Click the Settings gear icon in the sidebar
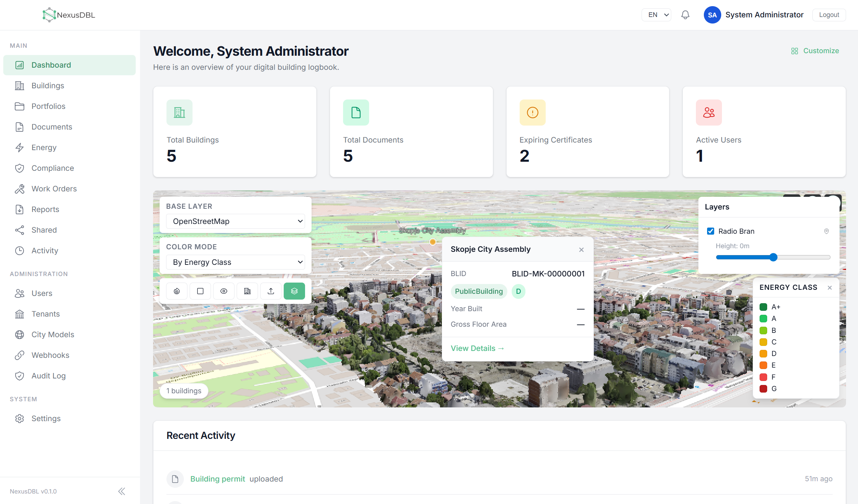858x504 pixels. [x=20, y=419]
